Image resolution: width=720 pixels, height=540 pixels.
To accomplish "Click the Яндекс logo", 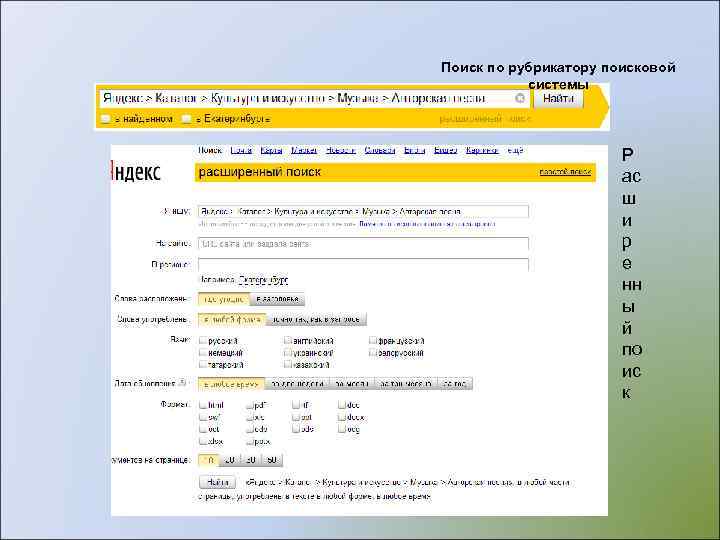I will pos(136,172).
